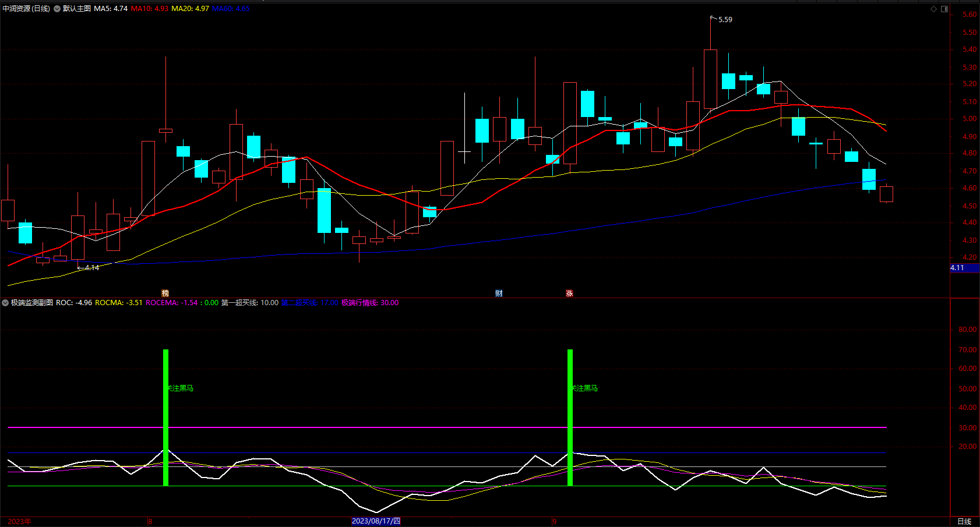Open the 榜 event marker under the chart
This screenshot has height=527, width=980.
point(165,293)
